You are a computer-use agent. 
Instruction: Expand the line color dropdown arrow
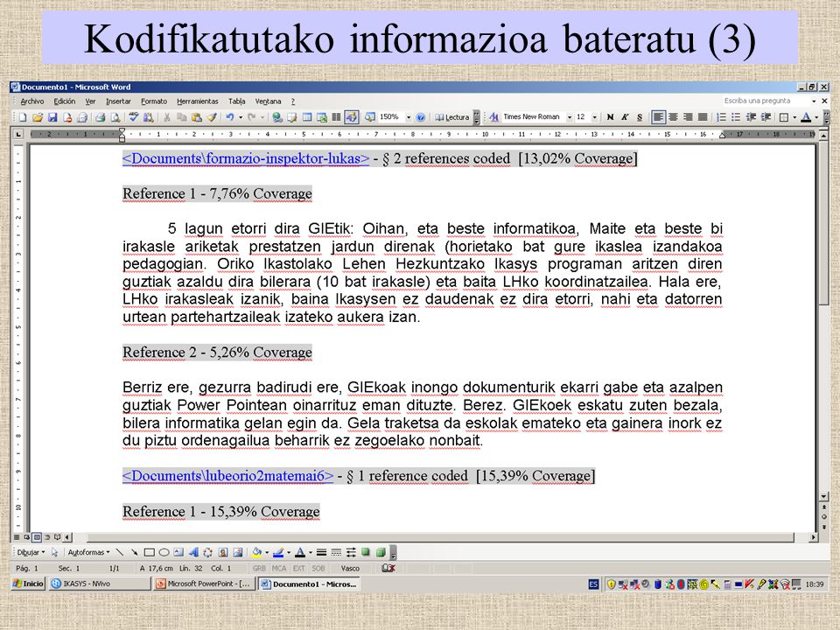click(289, 552)
